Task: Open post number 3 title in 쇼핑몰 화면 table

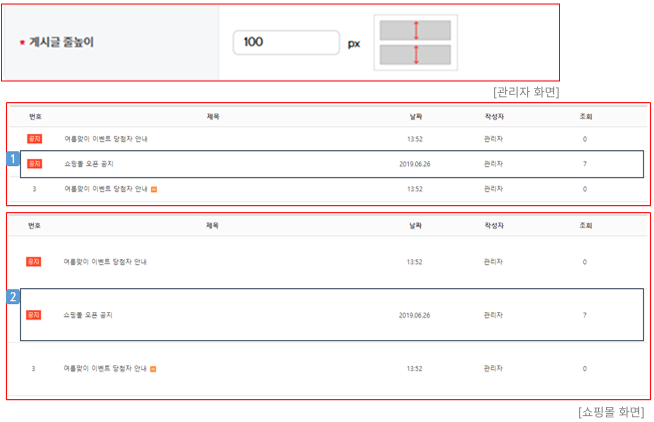Action: [x=105, y=369]
